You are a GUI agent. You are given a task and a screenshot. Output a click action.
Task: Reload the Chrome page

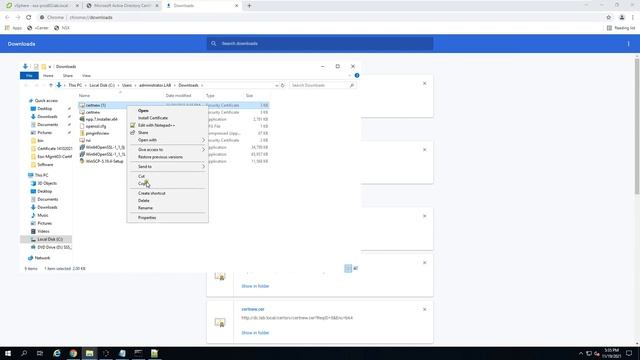pos(29,18)
